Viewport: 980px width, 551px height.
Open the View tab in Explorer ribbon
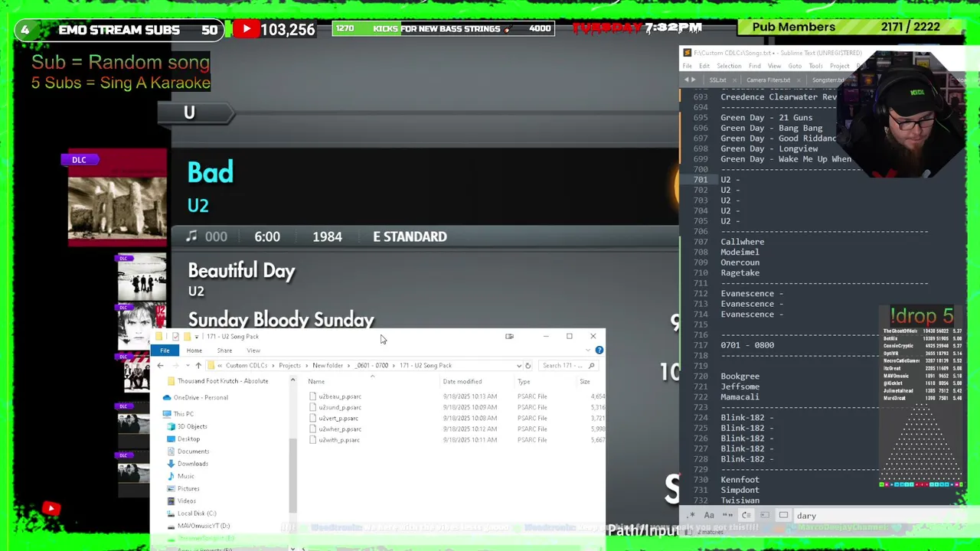pyautogui.click(x=253, y=350)
